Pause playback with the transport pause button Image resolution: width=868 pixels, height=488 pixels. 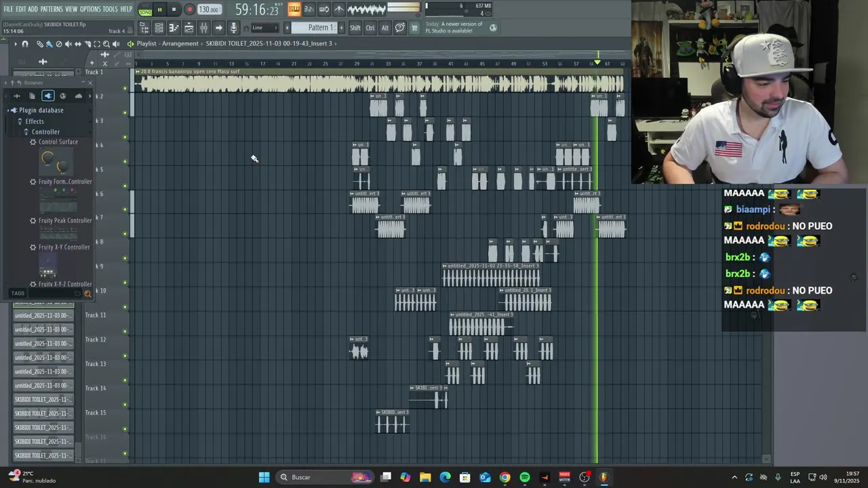coord(159,10)
